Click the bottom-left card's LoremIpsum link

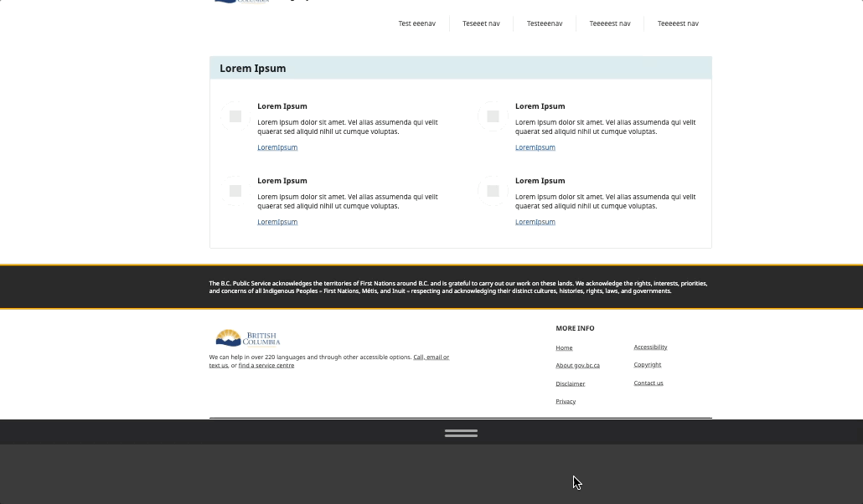pyautogui.click(x=277, y=222)
